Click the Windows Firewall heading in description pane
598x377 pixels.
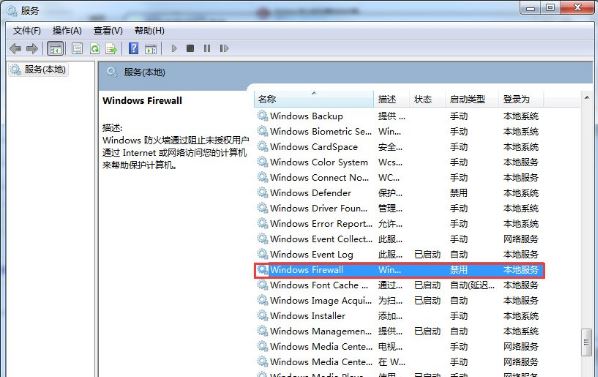(142, 101)
